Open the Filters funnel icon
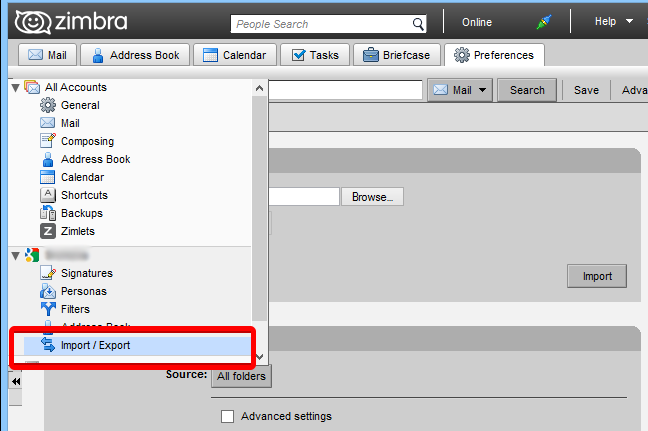This screenshot has height=431, width=648. coord(48,309)
